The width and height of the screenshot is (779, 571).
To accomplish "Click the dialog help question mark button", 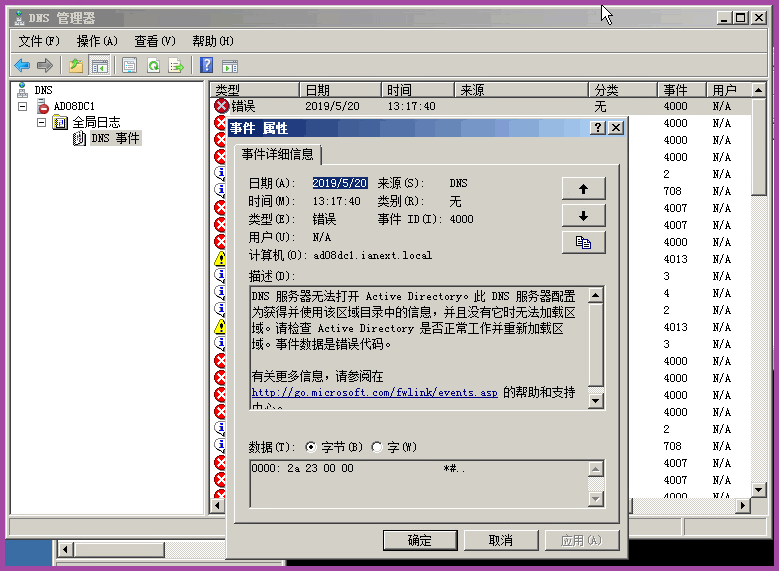I will tap(598, 128).
